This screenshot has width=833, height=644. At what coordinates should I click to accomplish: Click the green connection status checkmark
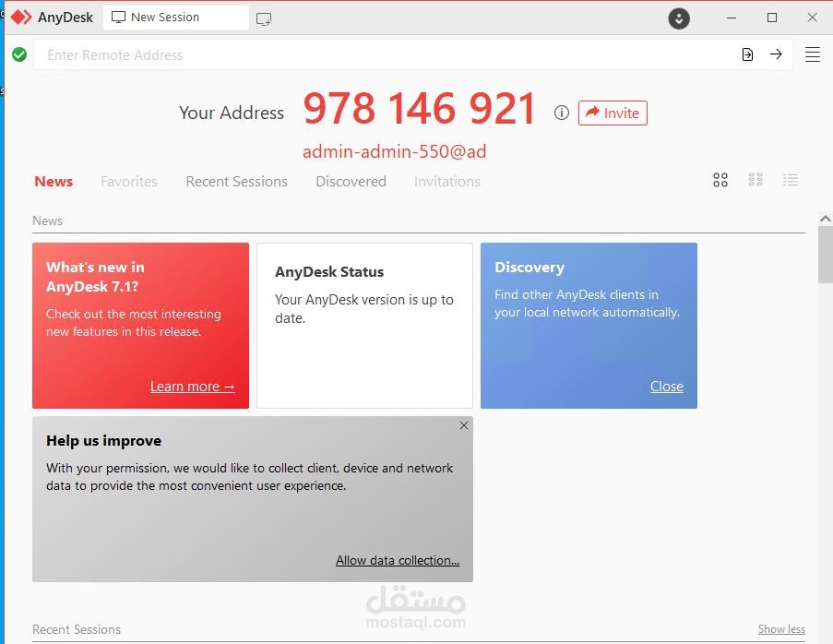[x=19, y=54]
